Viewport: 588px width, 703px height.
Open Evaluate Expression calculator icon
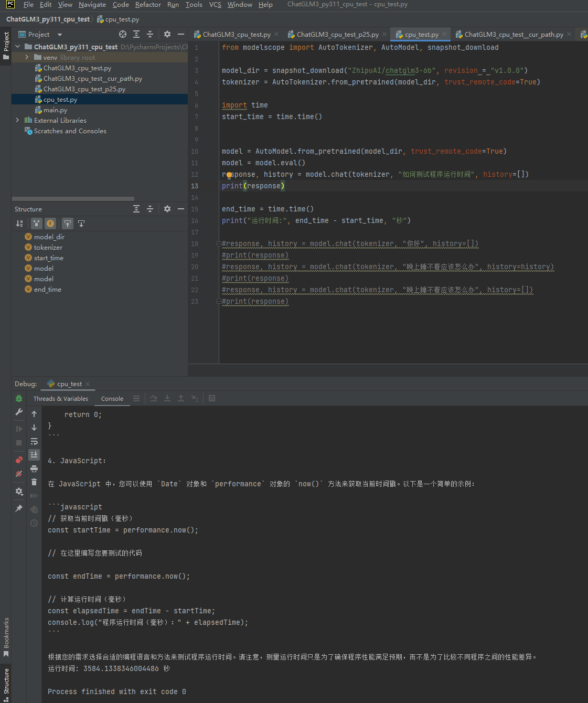tap(212, 399)
